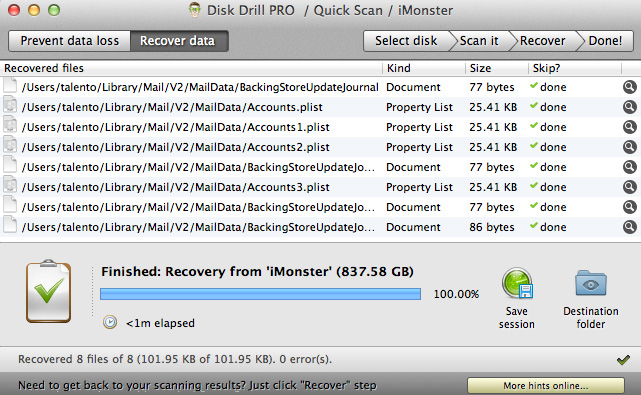
Task: Preview the 86 bytes document via magnifier
Action: [630, 227]
